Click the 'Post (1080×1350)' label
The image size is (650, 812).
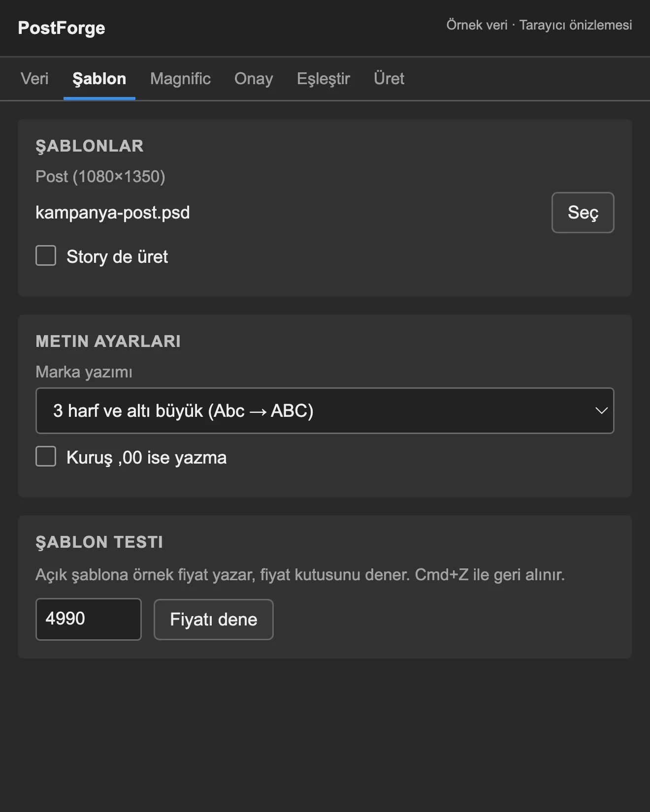[x=100, y=177]
